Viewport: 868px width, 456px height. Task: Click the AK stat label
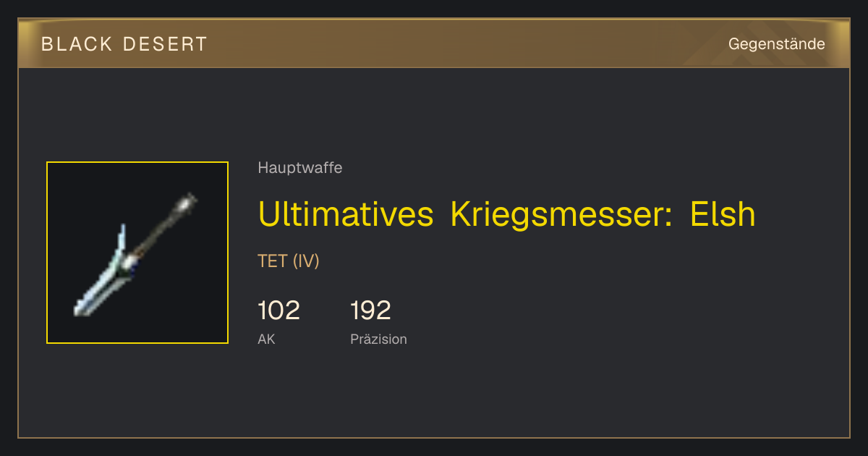pyautogui.click(x=266, y=339)
